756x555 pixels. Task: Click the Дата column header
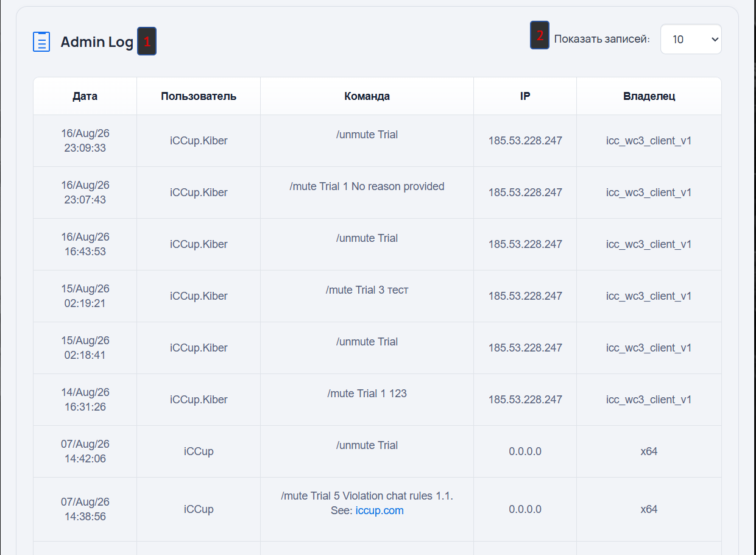pos(85,96)
